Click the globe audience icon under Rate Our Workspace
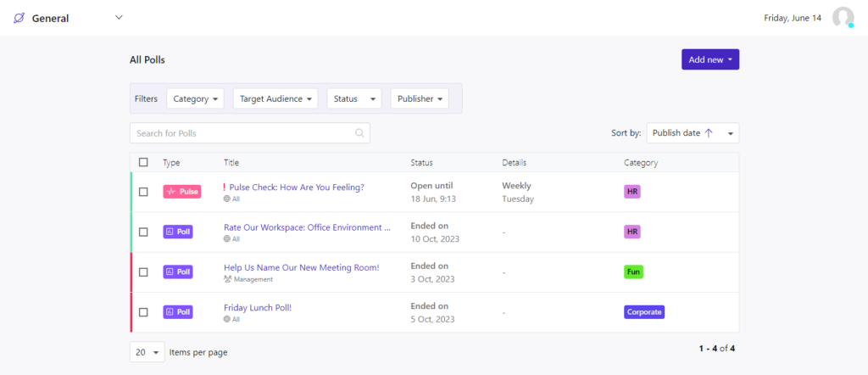Viewport: 868px width, 375px height. click(x=227, y=238)
